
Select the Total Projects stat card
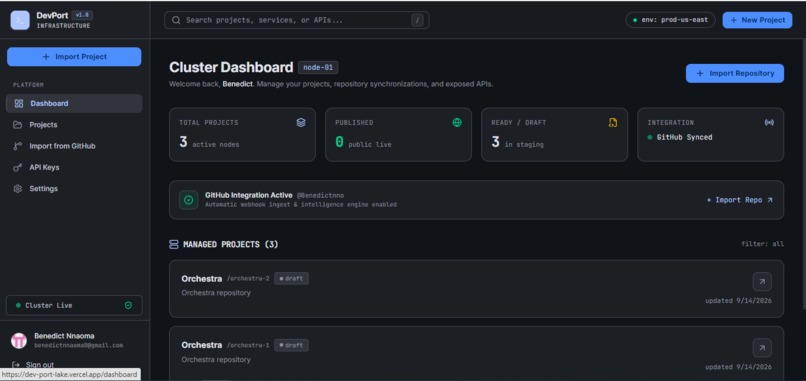click(242, 135)
